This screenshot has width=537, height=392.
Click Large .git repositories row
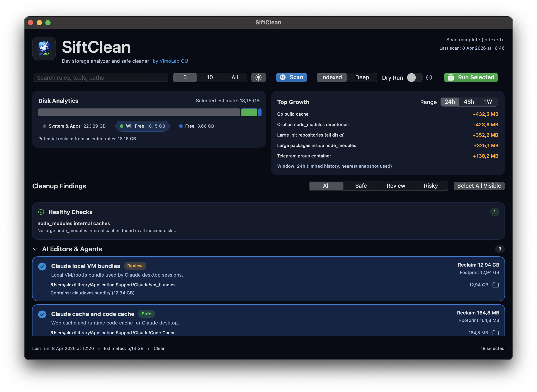(388, 135)
